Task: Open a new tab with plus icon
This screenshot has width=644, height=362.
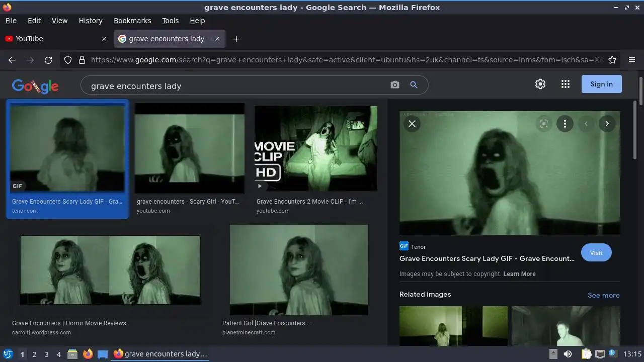Action: point(236,39)
